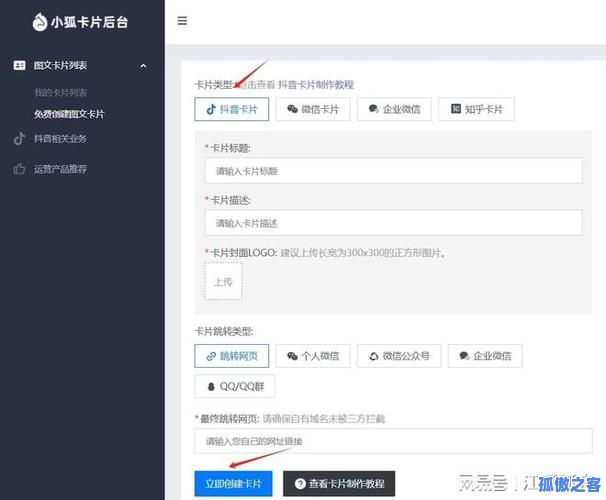
Task: Focus the 最终跳转网页 URL input field
Action: 393,441
